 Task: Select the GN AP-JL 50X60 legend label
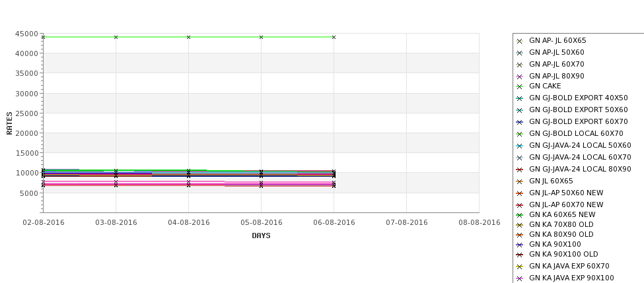click(x=557, y=52)
